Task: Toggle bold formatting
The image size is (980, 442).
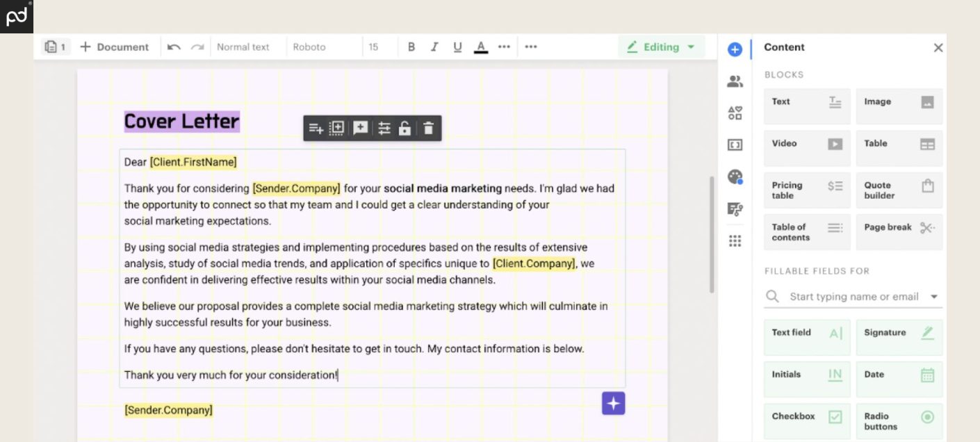Action: click(x=411, y=47)
